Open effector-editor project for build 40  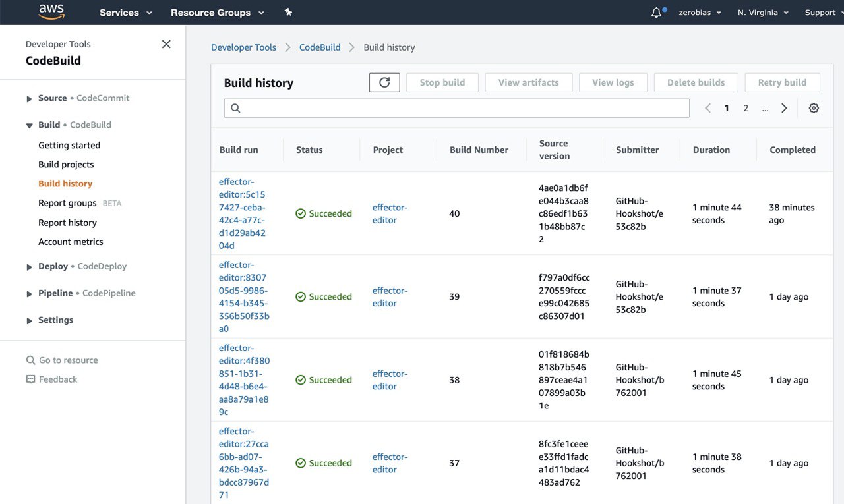coord(390,213)
